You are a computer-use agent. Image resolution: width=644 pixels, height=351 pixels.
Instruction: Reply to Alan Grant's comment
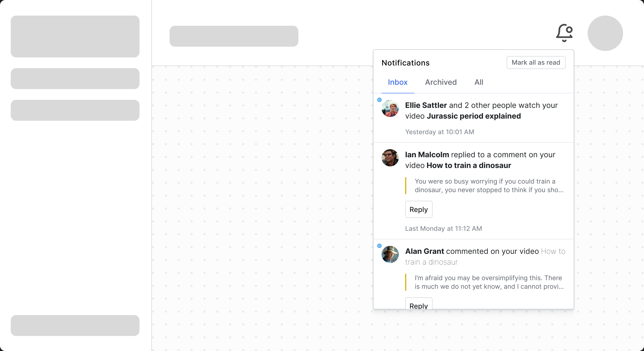[x=419, y=306]
